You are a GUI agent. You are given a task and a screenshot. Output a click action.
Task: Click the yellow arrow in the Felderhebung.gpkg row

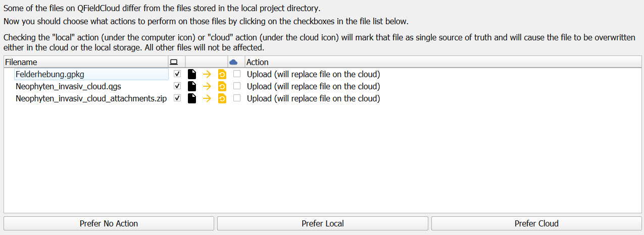pyautogui.click(x=207, y=74)
